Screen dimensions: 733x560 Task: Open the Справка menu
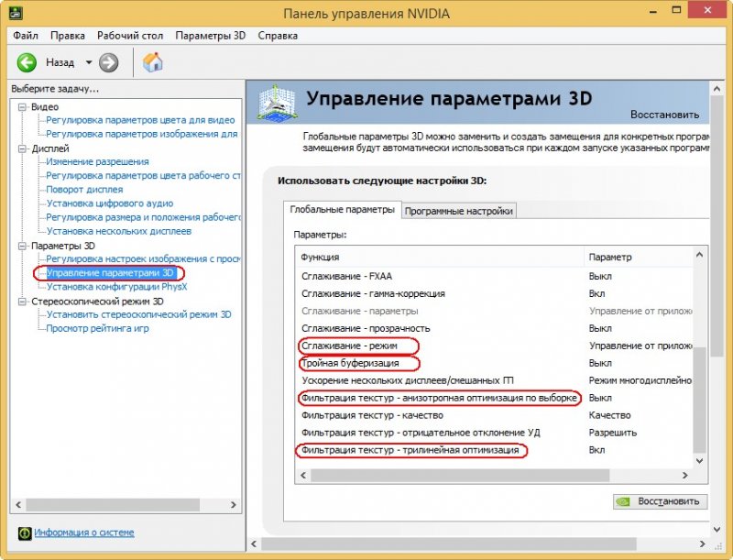(x=278, y=36)
